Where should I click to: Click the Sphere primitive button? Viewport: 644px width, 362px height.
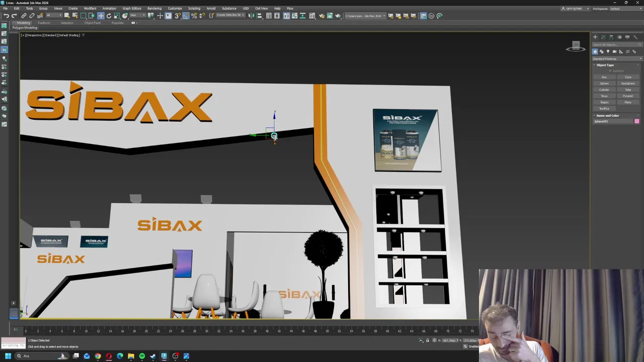pos(604,83)
